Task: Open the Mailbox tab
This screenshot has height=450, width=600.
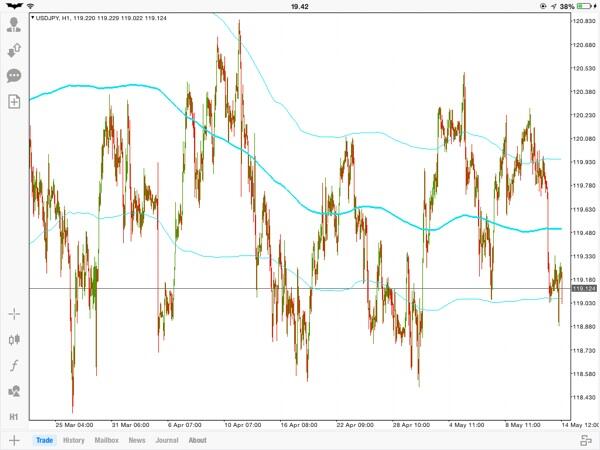Action: pyautogui.click(x=106, y=440)
